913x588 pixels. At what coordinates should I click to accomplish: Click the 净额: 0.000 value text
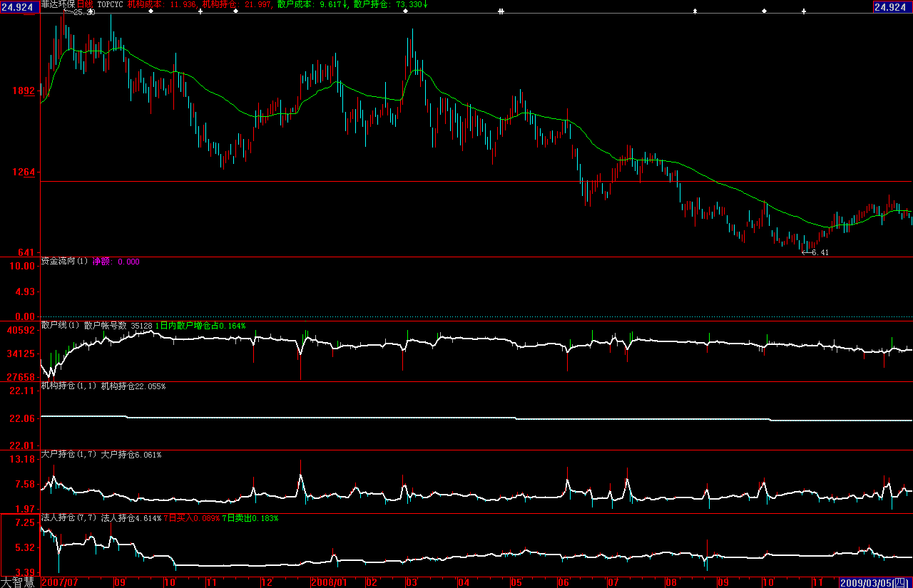click(116, 262)
